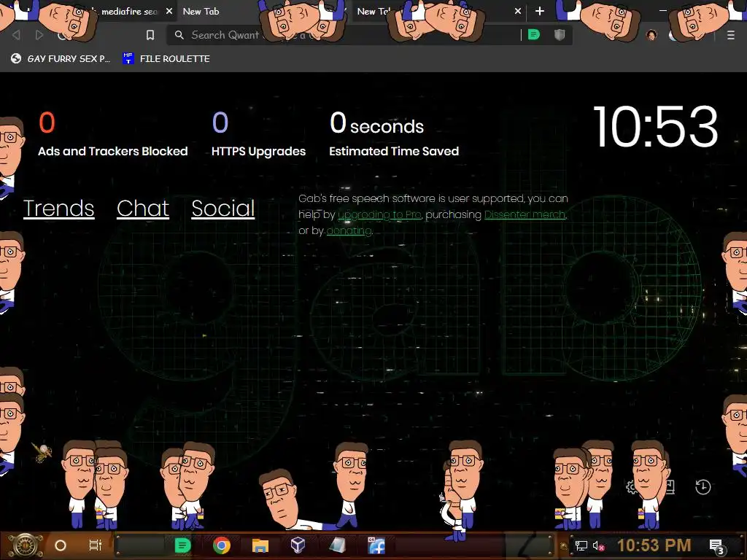Follow the upgrading to Pro link
This screenshot has width=747, height=560.
pos(379,215)
